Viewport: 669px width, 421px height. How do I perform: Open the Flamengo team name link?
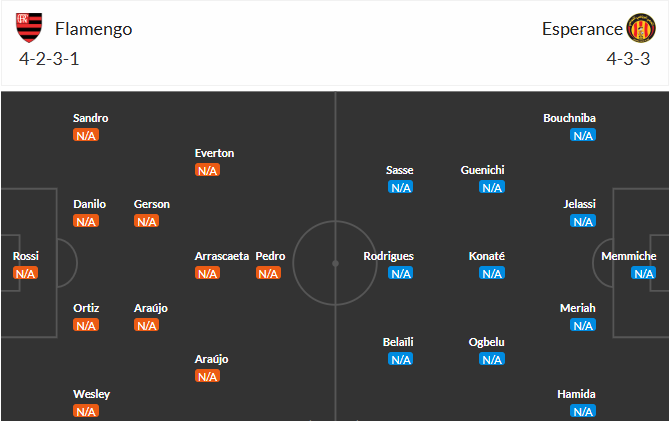pos(93,29)
